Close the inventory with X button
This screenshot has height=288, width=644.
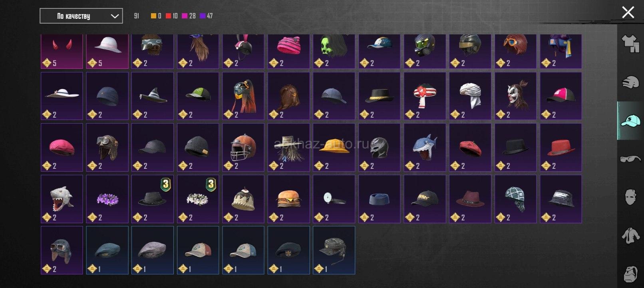628,12
